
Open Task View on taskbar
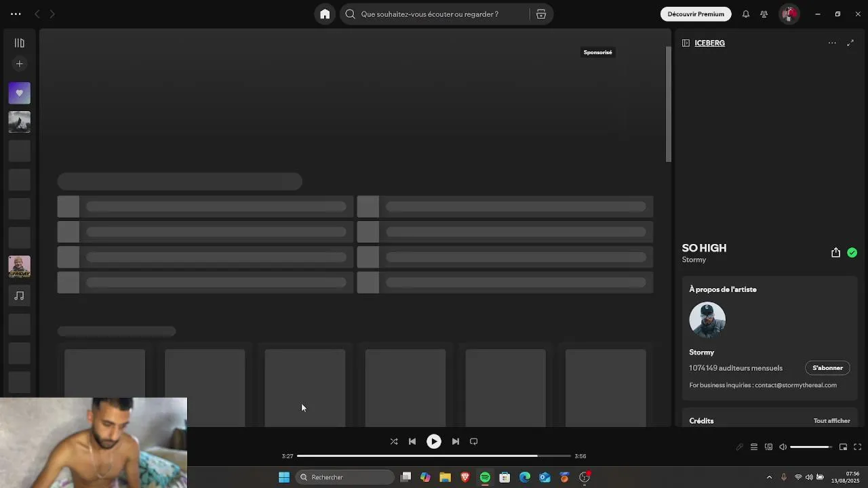pos(406,477)
